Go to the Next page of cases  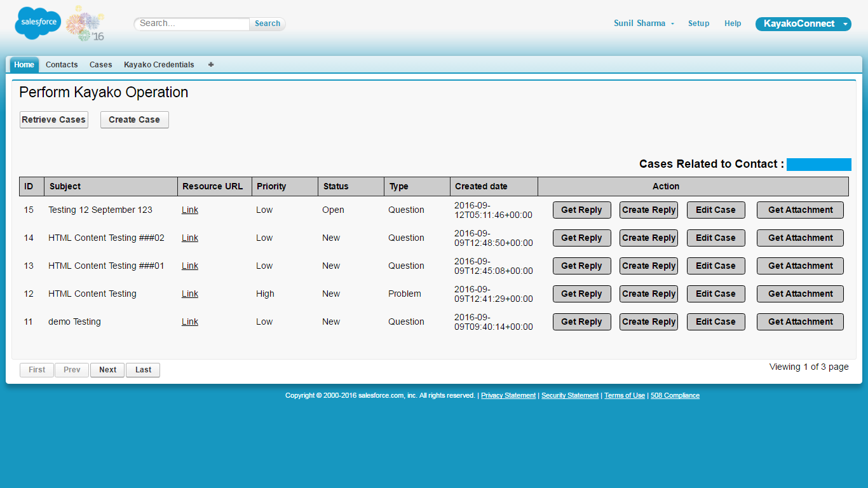coord(107,370)
